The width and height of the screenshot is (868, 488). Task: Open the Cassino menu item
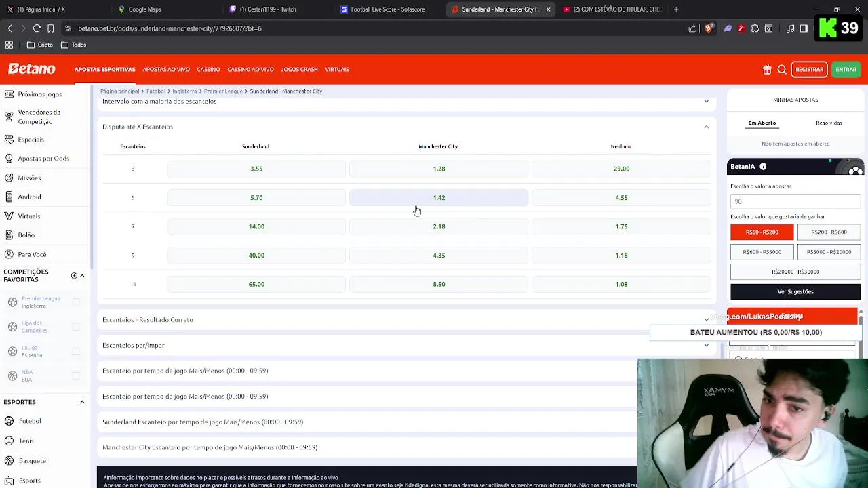208,69
